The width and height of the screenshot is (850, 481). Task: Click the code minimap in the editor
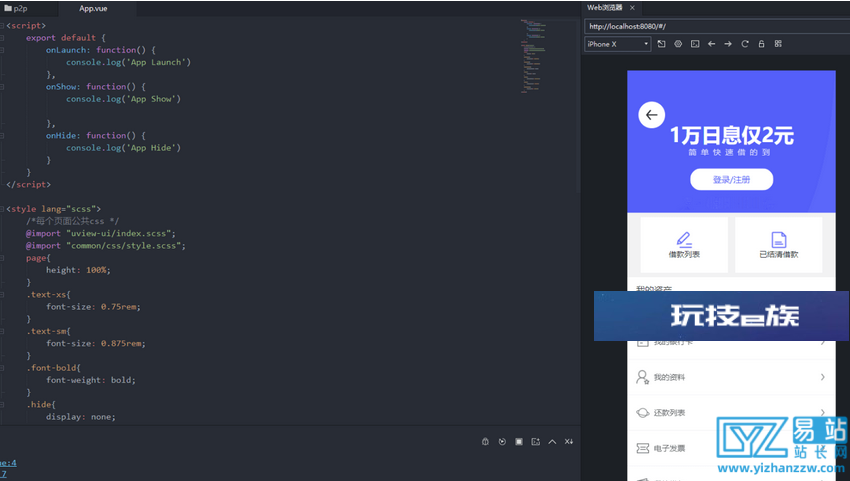point(533,56)
